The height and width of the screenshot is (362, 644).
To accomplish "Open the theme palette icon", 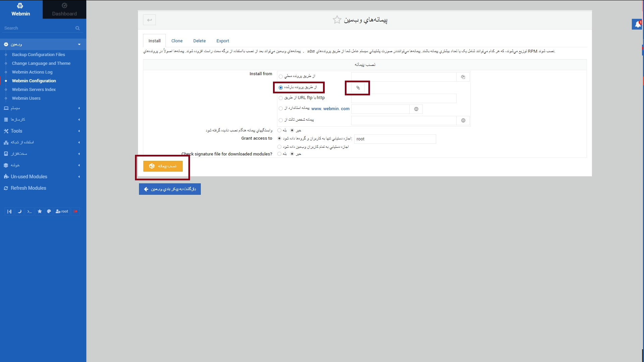I will (49, 212).
